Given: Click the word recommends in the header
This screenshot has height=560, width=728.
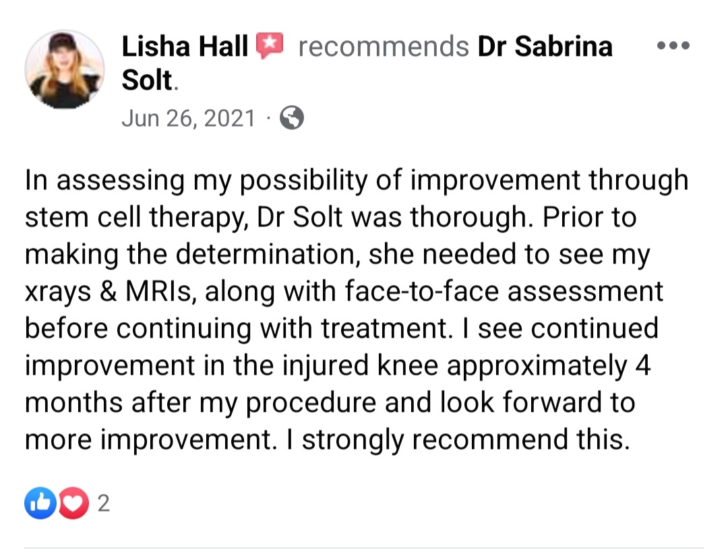Looking at the screenshot, I should [384, 47].
